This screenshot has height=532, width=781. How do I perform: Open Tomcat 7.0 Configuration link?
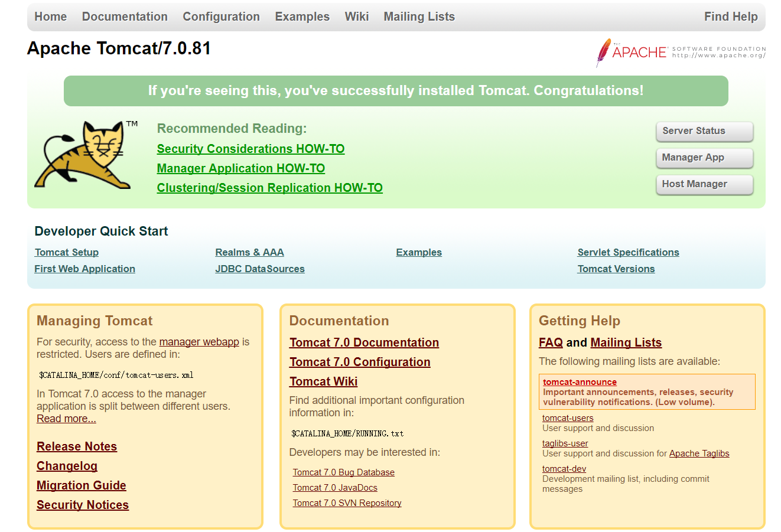point(360,362)
